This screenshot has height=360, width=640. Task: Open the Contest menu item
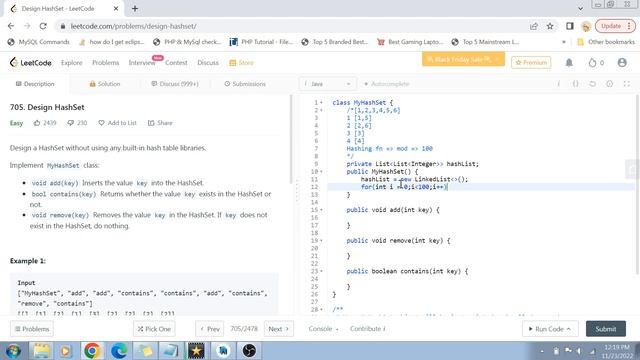[x=176, y=62]
